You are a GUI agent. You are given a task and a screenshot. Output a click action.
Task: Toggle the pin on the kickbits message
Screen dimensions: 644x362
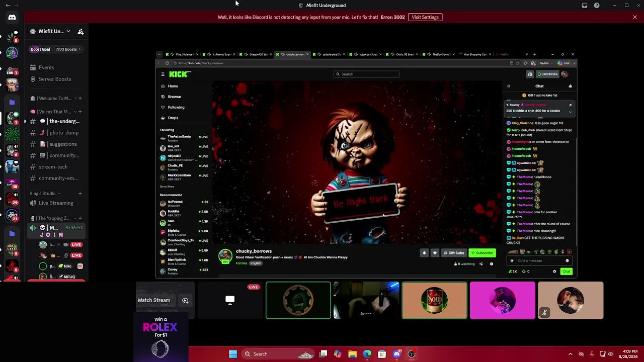(571, 105)
